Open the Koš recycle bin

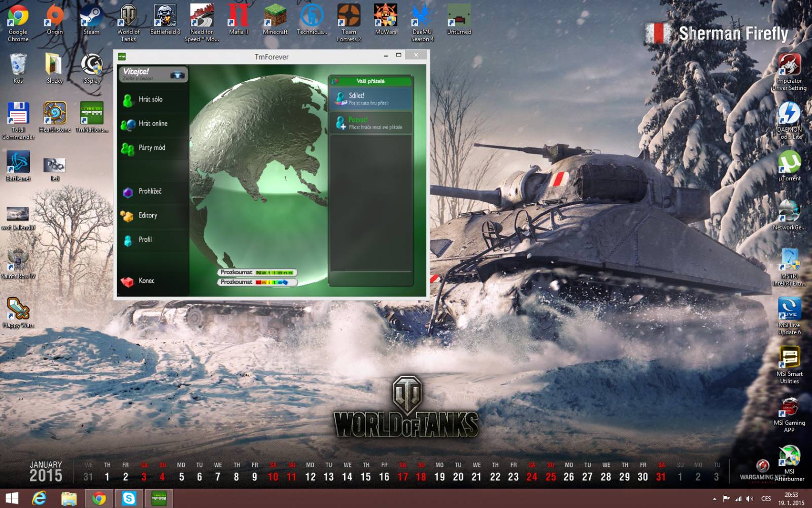[18, 69]
